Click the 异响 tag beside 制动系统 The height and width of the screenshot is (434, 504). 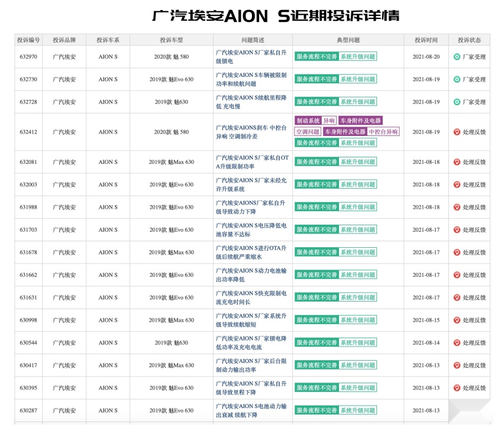click(329, 121)
